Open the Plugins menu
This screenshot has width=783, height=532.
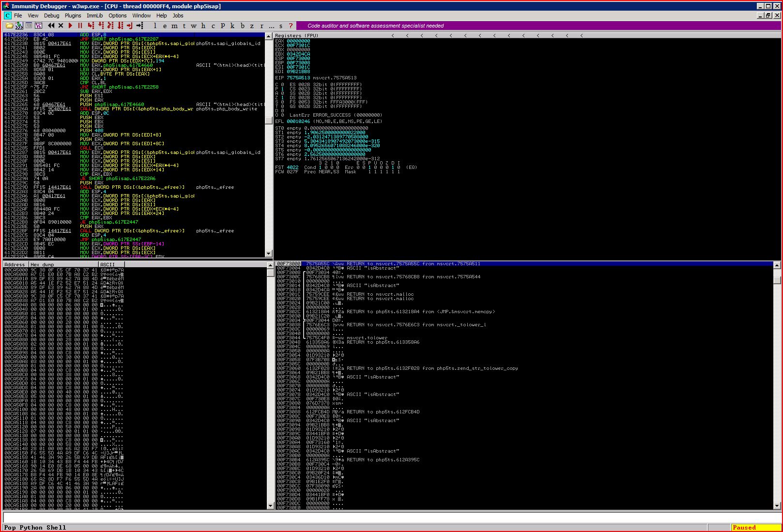73,15
